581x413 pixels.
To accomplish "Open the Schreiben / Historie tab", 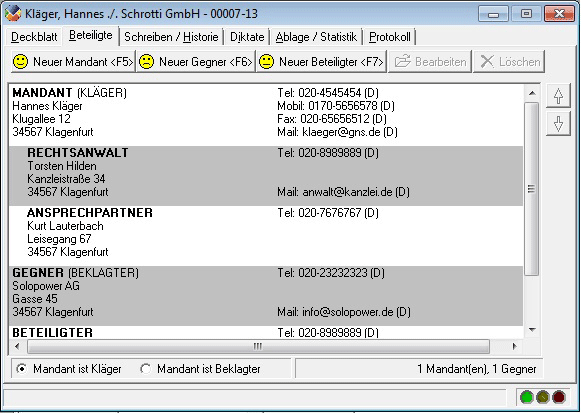I will [171, 37].
